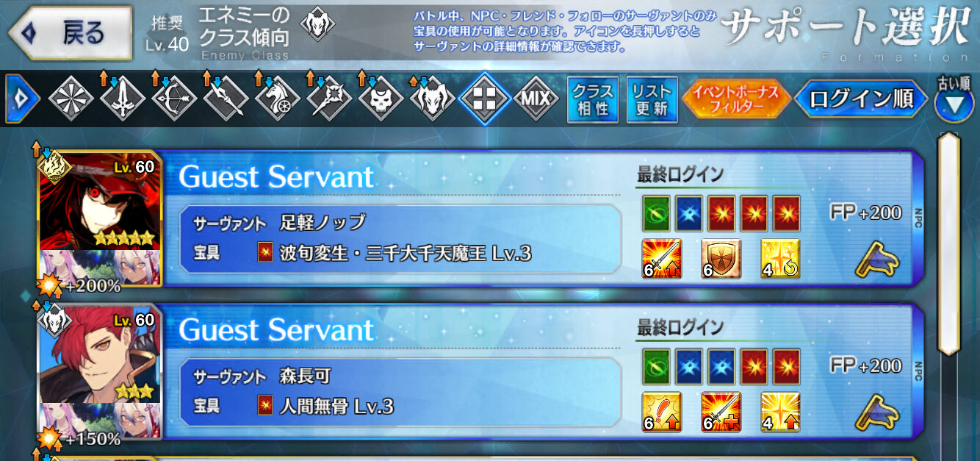The width and height of the screenshot is (980, 461).
Task: Click the support list vertical scrollbar
Action: click(x=950, y=243)
